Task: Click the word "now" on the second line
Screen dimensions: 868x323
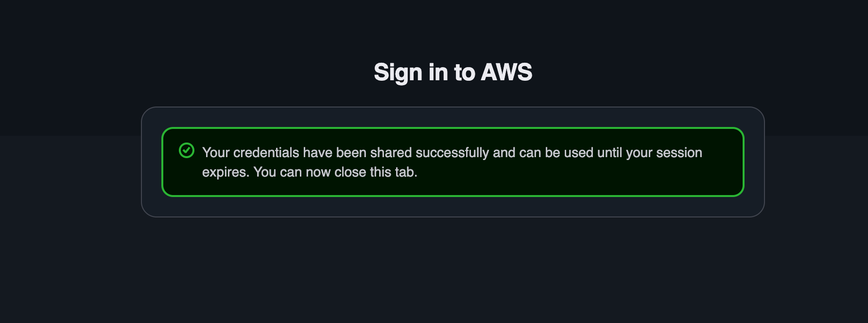Action: (318, 172)
